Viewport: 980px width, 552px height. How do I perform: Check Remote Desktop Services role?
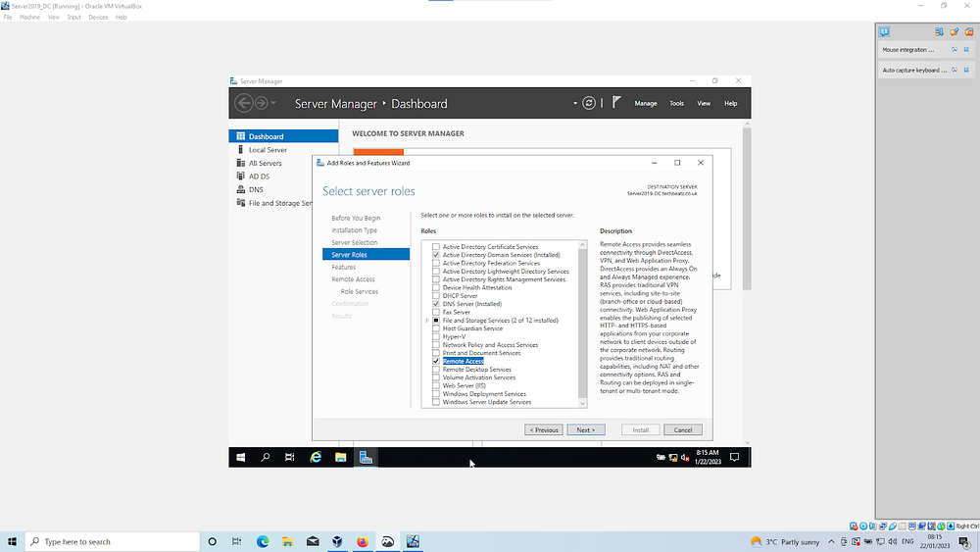[x=436, y=370]
